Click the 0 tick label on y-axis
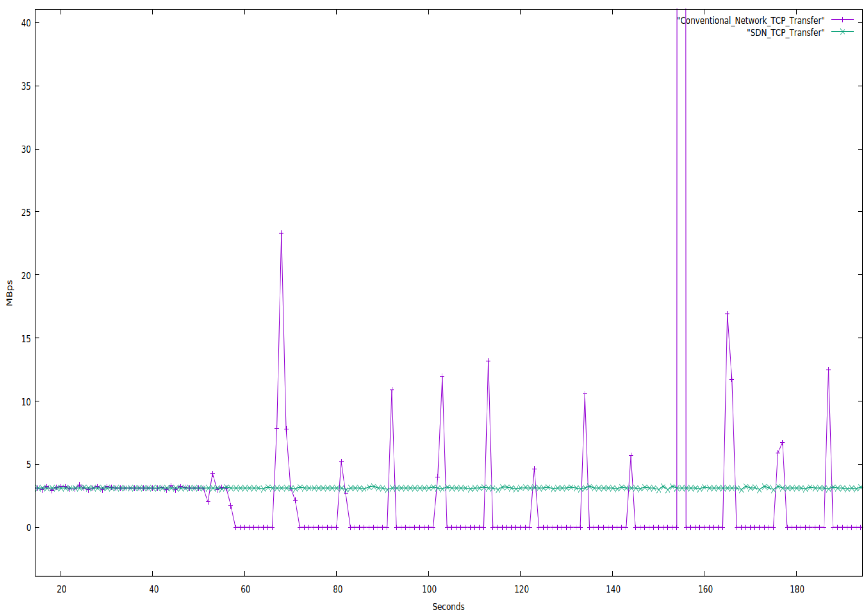Image resolution: width=867 pixels, height=616 pixels. 29,528
